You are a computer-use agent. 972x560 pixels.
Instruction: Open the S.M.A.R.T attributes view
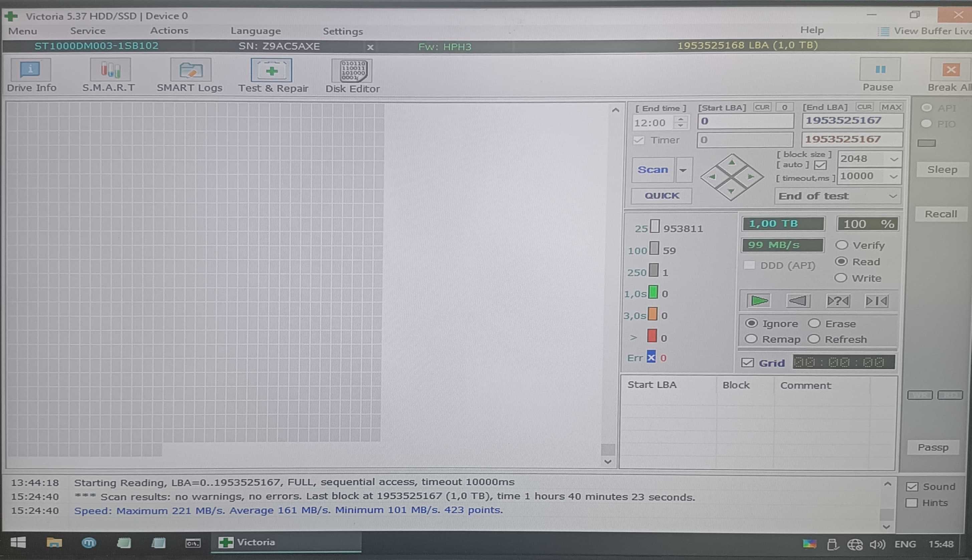[110, 70]
